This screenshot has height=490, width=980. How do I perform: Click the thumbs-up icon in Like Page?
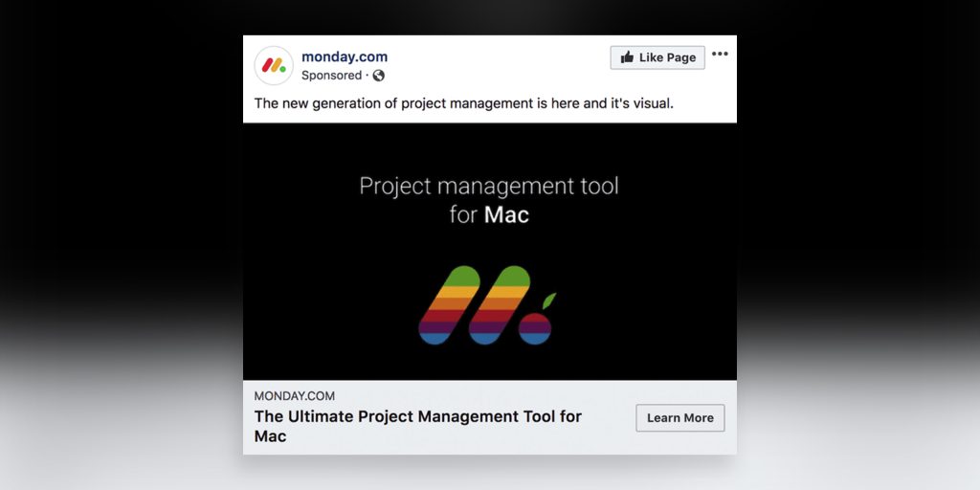point(627,57)
